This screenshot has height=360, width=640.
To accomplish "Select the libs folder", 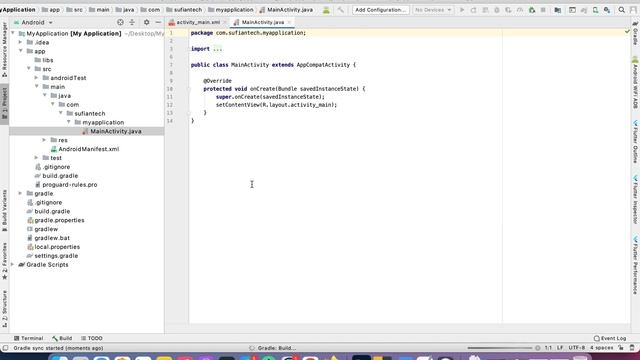I will pyautogui.click(x=44, y=60).
